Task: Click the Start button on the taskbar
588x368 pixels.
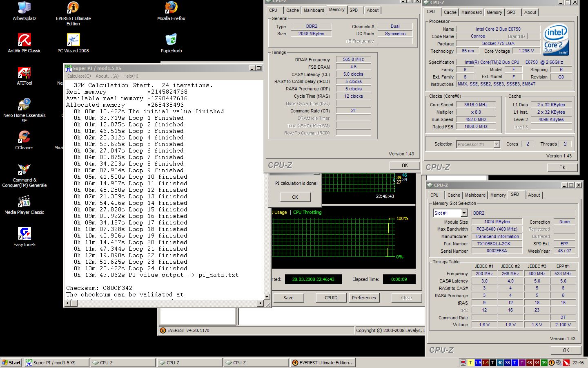Action: [11, 363]
